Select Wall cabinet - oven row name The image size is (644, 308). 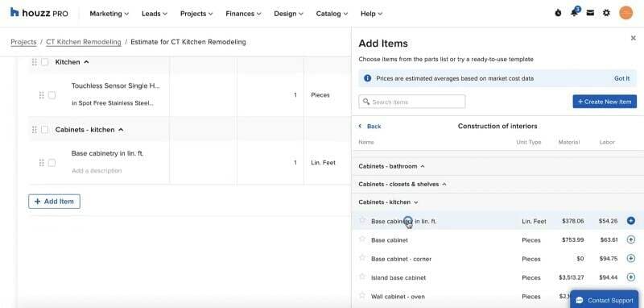click(398, 297)
